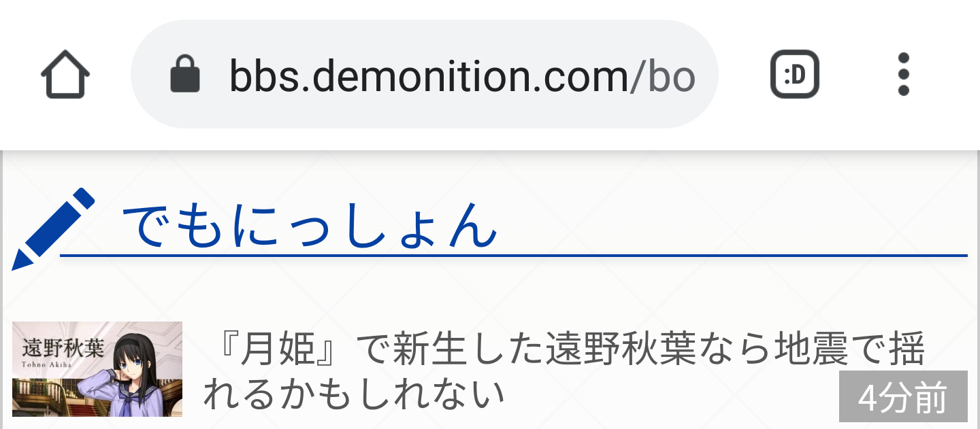Tap the Tohno Akiha romaji caption
Screen dimensions: 980x429
(x=52, y=364)
